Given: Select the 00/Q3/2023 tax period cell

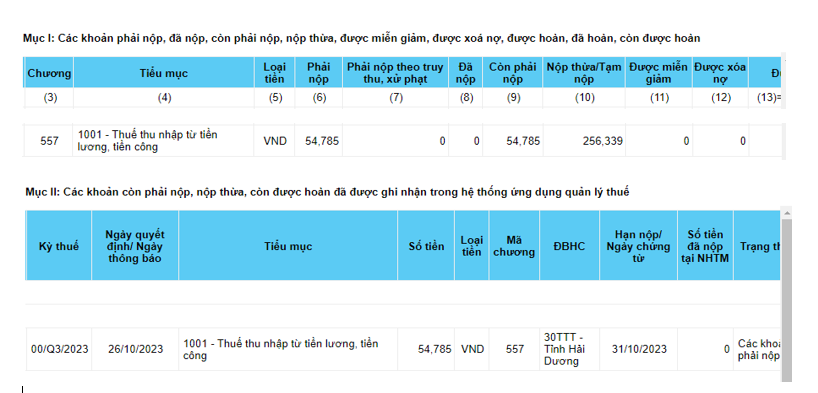Looking at the screenshot, I should click(59, 349).
